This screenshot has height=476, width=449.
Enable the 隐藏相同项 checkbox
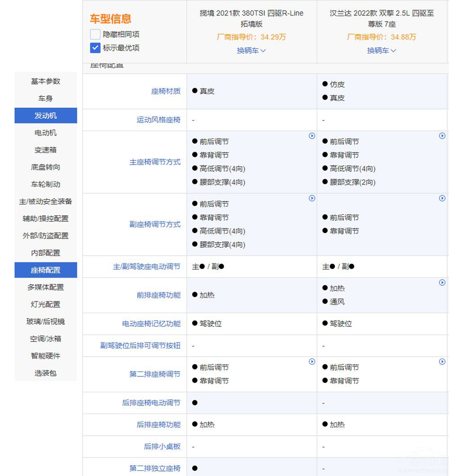[x=95, y=34]
